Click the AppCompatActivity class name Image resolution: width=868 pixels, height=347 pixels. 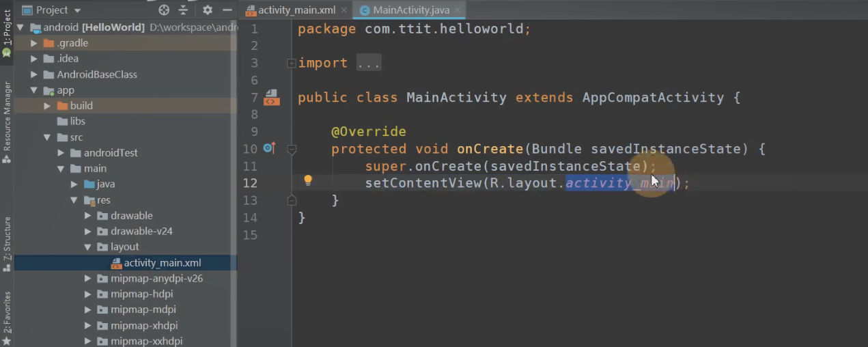point(653,97)
